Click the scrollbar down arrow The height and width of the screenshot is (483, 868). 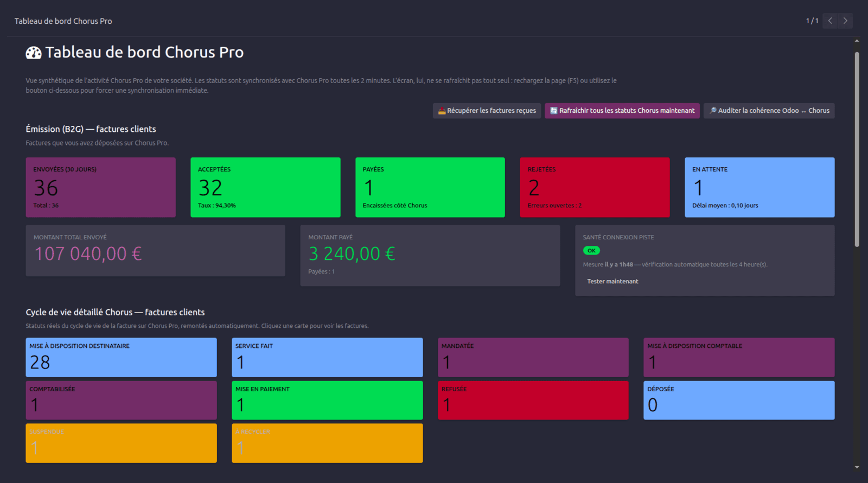(x=857, y=467)
